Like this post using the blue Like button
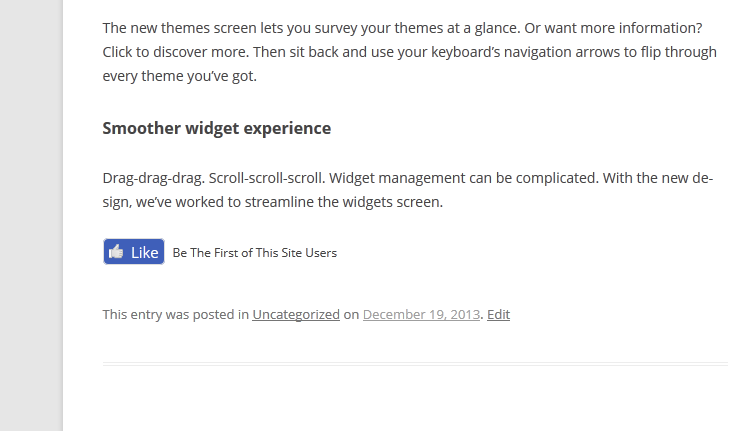The width and height of the screenshot is (742, 431). pos(134,252)
